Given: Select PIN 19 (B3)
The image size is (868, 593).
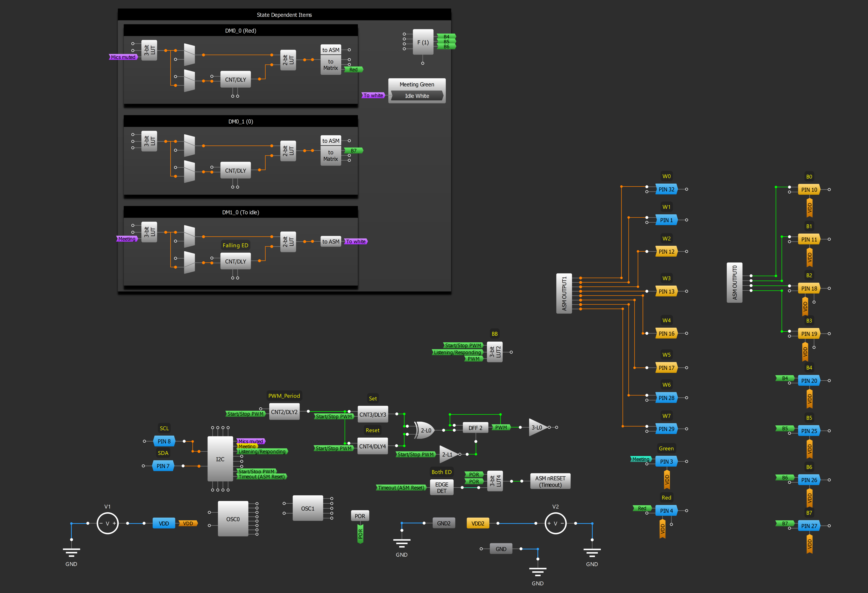Looking at the screenshot, I should (809, 334).
